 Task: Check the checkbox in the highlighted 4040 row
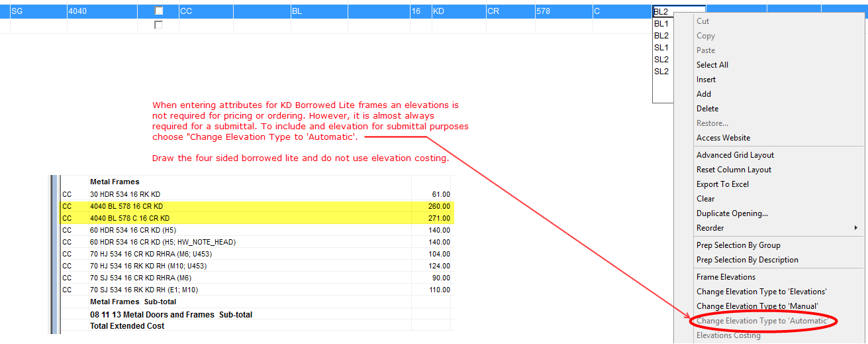click(x=158, y=11)
